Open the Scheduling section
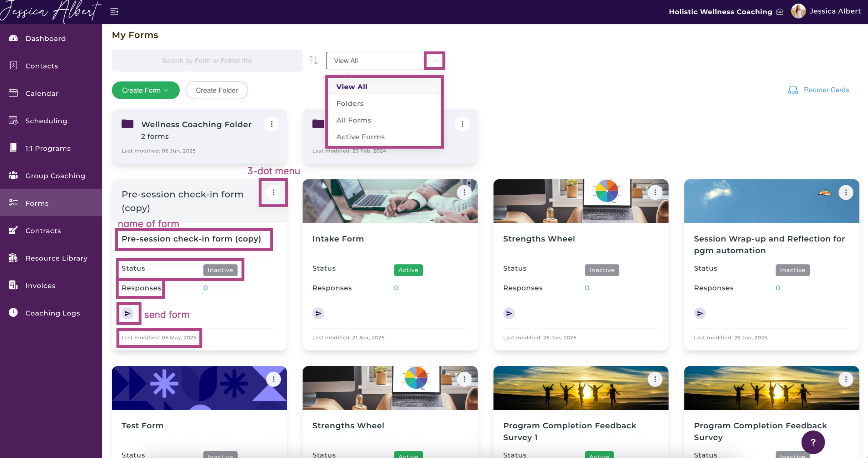Viewport: 868px width, 458px height. click(x=46, y=121)
